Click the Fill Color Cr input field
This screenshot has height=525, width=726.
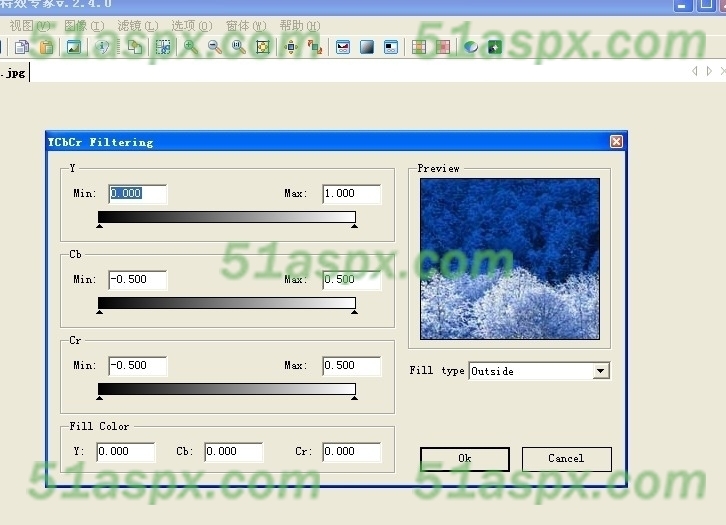coord(351,452)
